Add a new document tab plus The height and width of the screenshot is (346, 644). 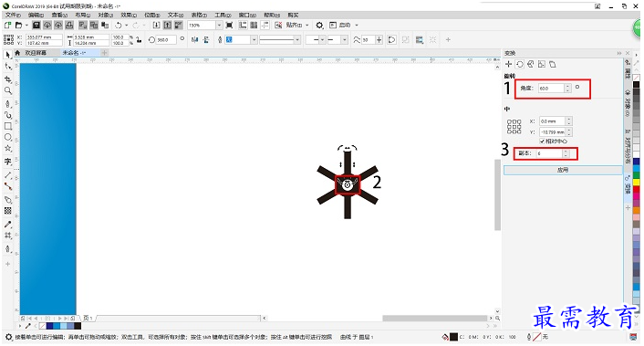point(104,53)
